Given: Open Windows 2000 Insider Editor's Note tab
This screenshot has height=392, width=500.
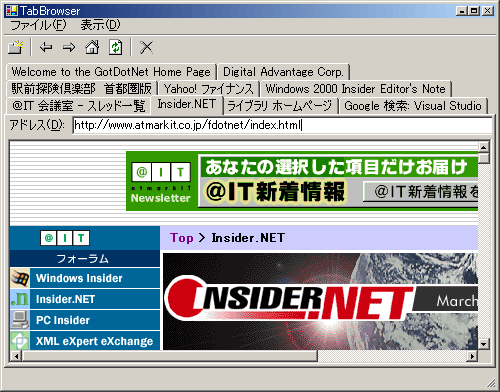Looking at the screenshot, I should coord(356,89).
